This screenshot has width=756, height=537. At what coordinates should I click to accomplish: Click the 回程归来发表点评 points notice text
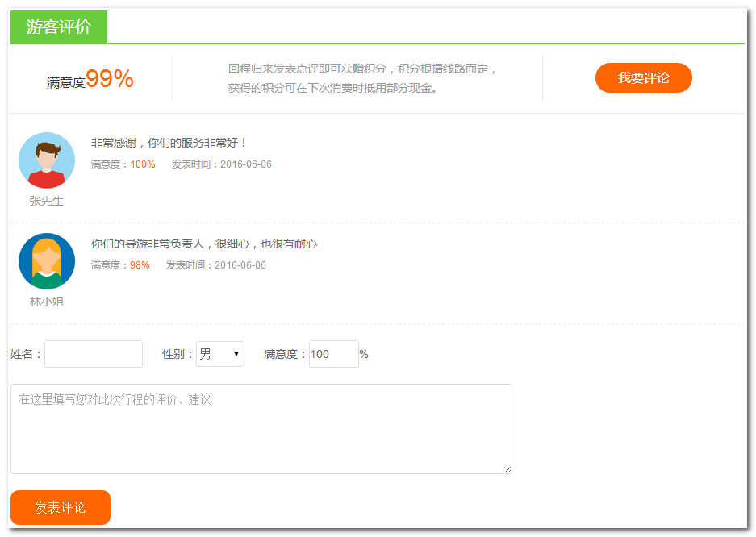coord(362,69)
